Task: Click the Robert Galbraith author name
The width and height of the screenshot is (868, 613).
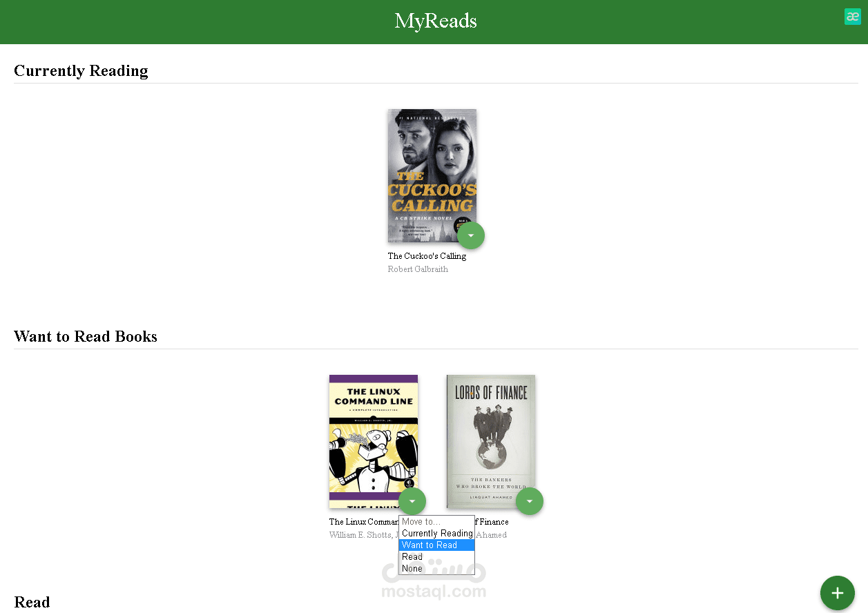Action: click(418, 269)
